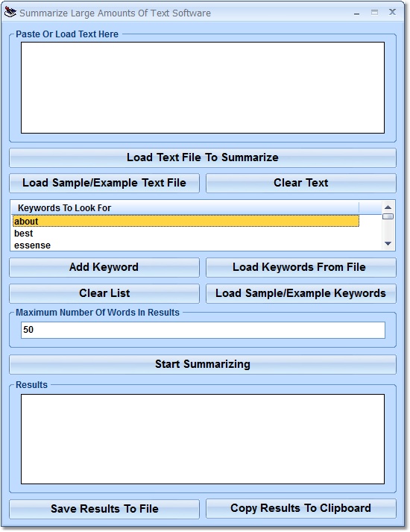Click the keyword list's down arrow
Viewport: 410px width, 532px height.
(x=388, y=243)
